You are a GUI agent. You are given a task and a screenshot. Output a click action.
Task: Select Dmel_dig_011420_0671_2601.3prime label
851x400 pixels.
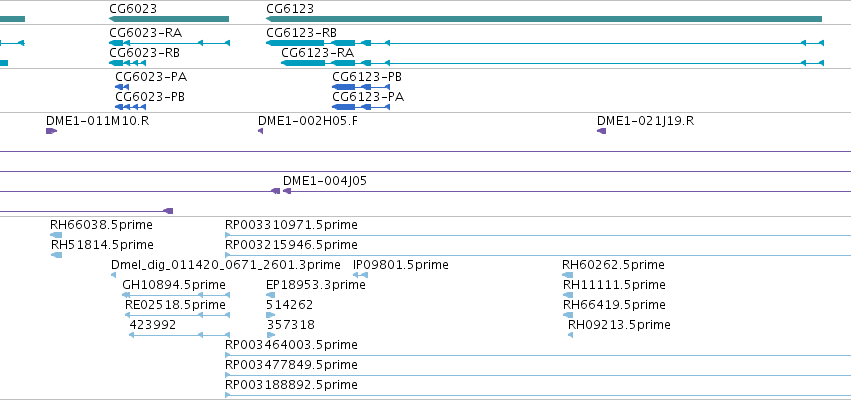226,265
